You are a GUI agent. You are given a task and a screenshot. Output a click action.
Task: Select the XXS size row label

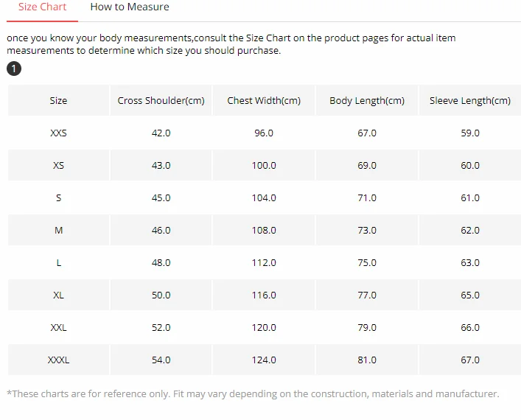click(58, 133)
